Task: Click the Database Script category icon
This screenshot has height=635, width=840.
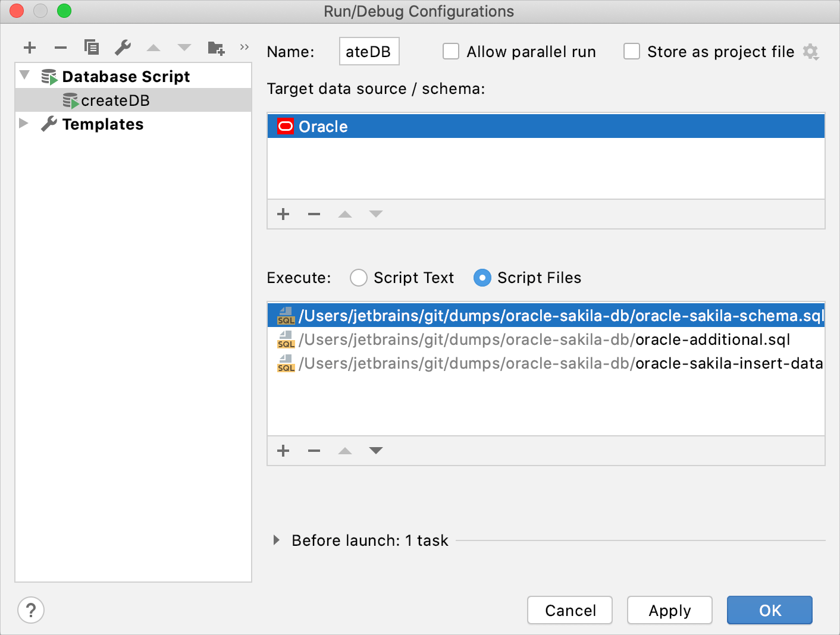Action: pos(49,77)
